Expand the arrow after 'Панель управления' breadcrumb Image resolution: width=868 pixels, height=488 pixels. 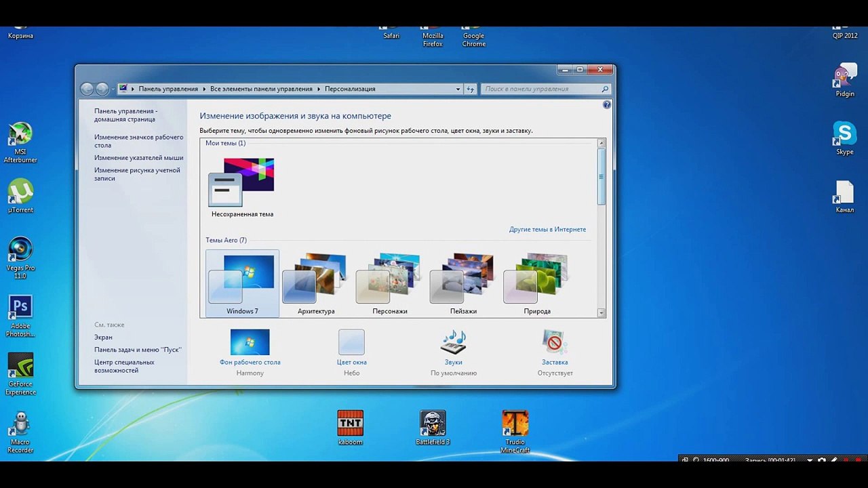point(204,89)
